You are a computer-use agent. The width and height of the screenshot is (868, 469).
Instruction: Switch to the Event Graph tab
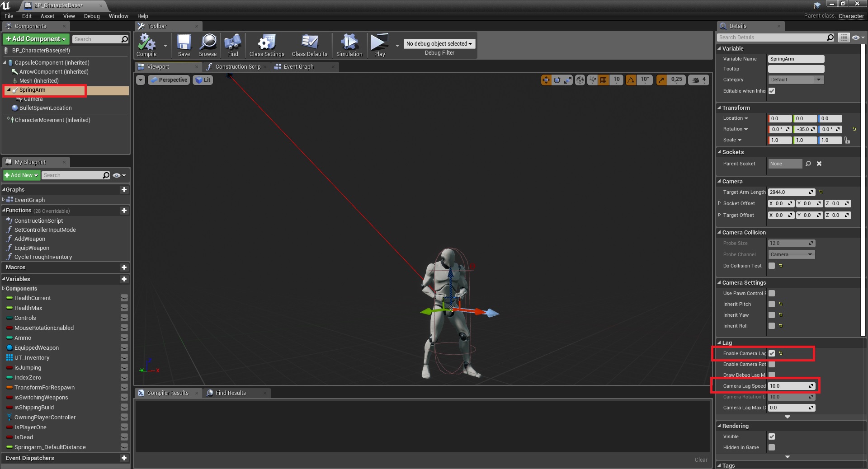tap(298, 67)
